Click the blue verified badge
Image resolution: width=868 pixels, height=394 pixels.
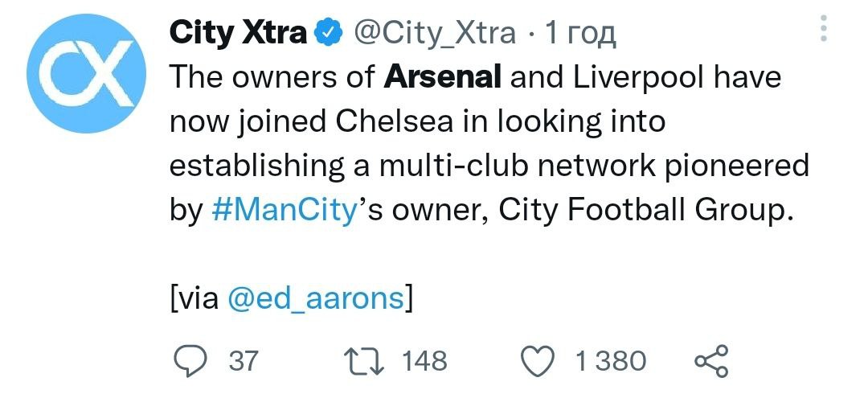(x=329, y=34)
